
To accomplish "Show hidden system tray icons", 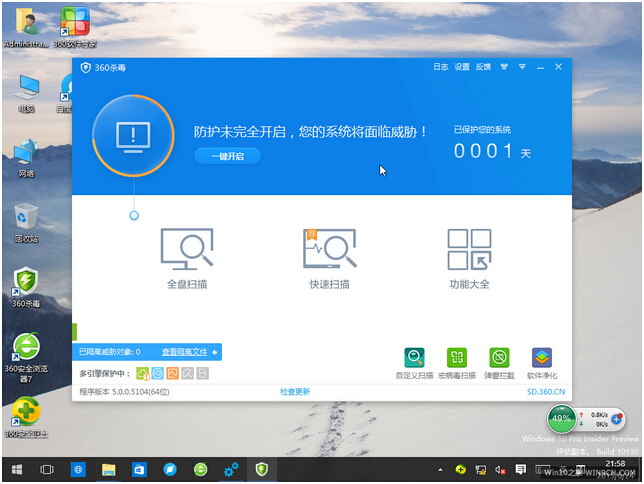I will (441, 468).
